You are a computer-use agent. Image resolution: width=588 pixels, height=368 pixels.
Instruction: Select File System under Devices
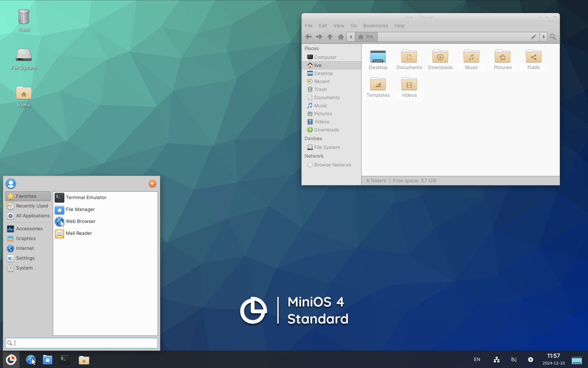(x=331, y=147)
